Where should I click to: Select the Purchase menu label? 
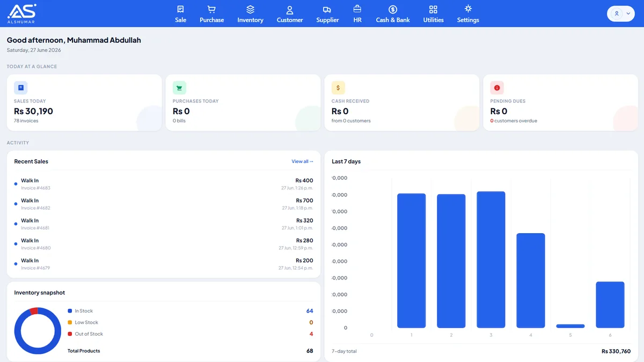[x=211, y=20]
